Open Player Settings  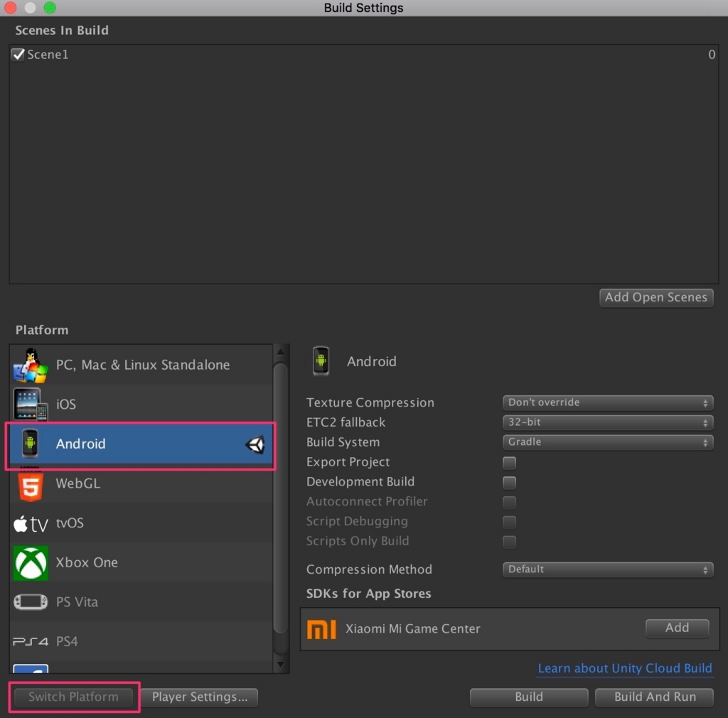[x=200, y=697]
